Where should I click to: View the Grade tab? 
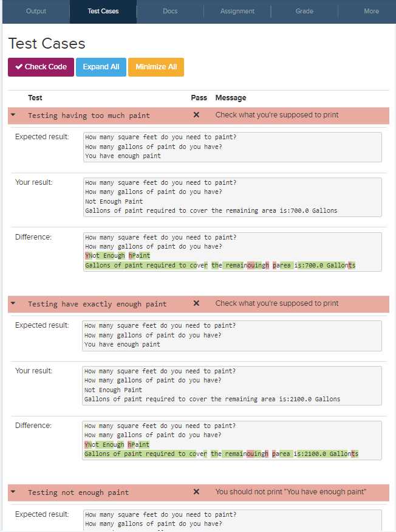tap(304, 11)
